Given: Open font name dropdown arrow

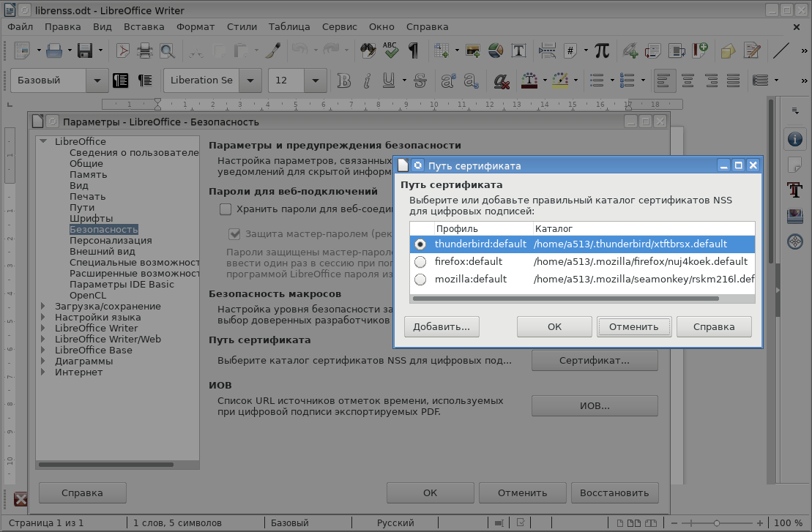Looking at the screenshot, I should 250,80.
